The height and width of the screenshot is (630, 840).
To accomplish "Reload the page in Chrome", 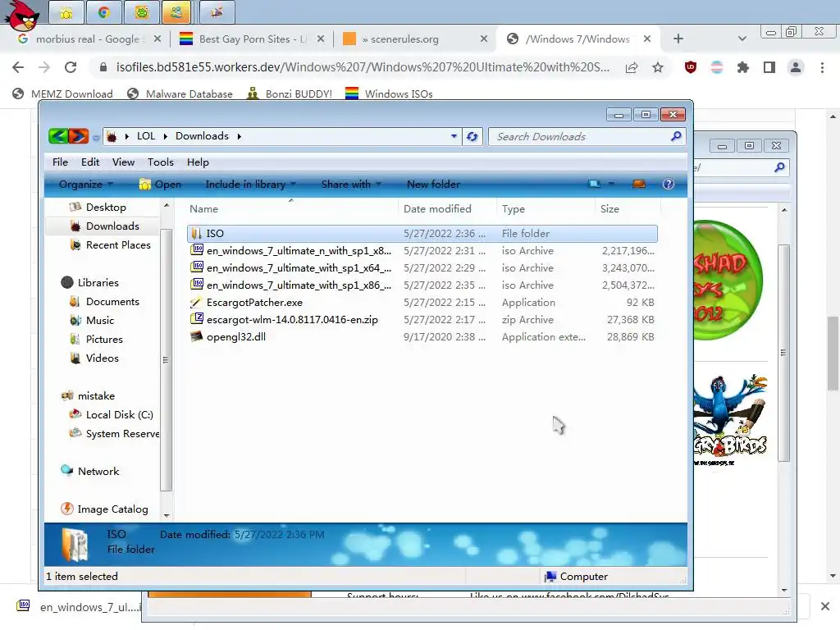I will tap(71, 67).
